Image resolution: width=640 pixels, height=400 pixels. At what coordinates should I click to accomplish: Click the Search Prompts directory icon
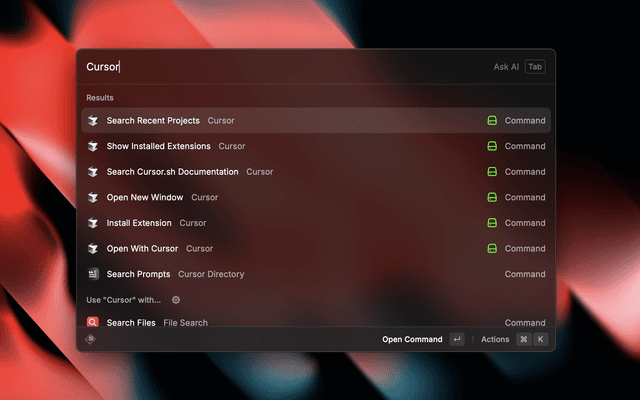(93, 274)
